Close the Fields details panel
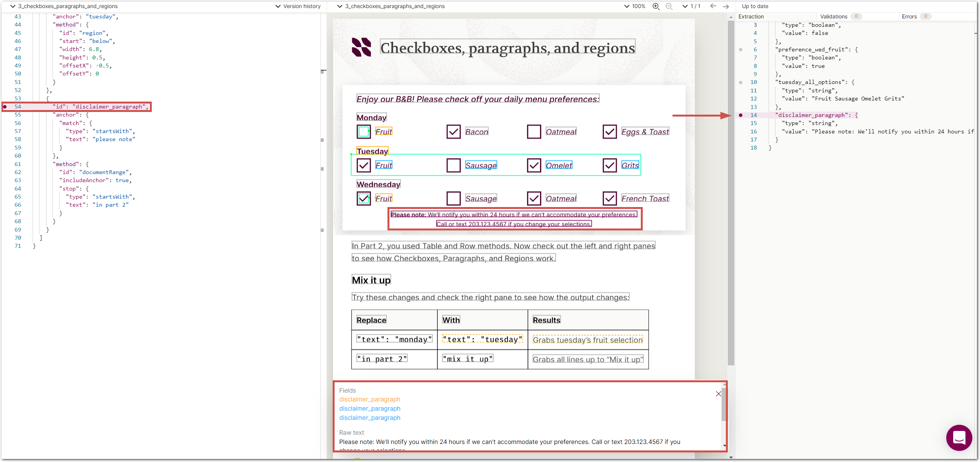Viewport: 980px width, 462px height. (x=718, y=394)
